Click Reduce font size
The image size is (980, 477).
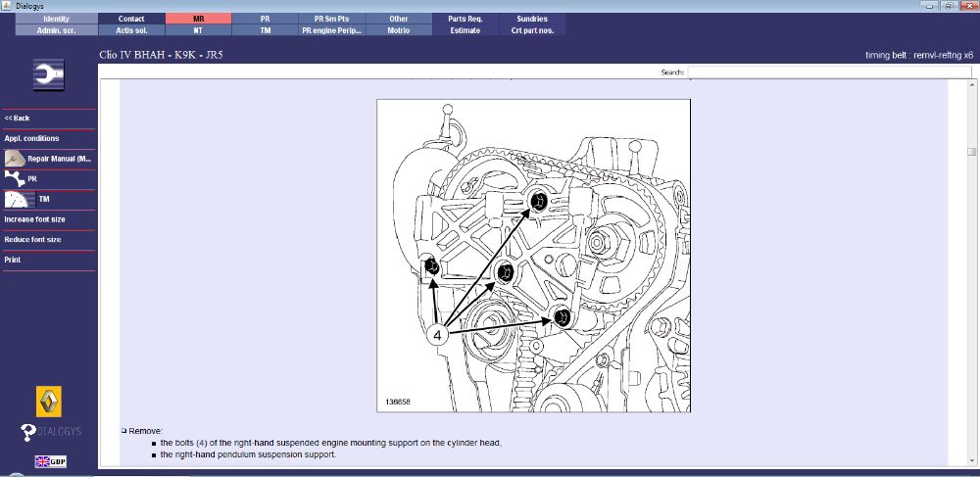click(x=32, y=240)
